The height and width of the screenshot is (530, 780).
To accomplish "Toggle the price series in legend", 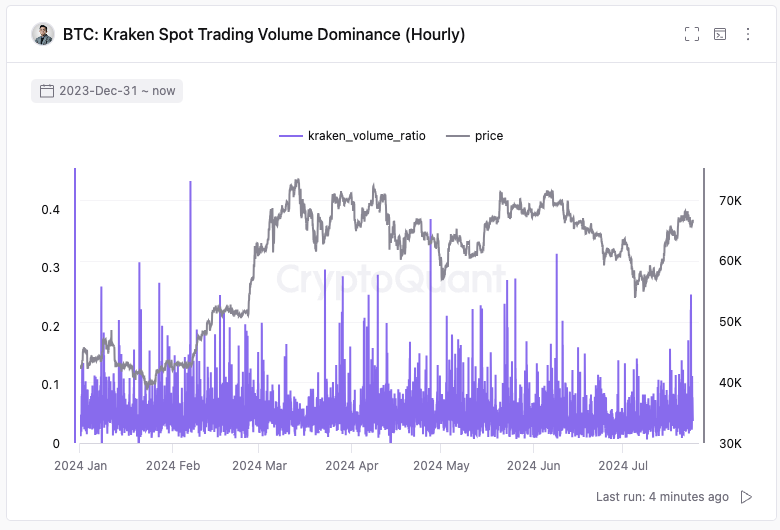I will pyautogui.click(x=489, y=136).
